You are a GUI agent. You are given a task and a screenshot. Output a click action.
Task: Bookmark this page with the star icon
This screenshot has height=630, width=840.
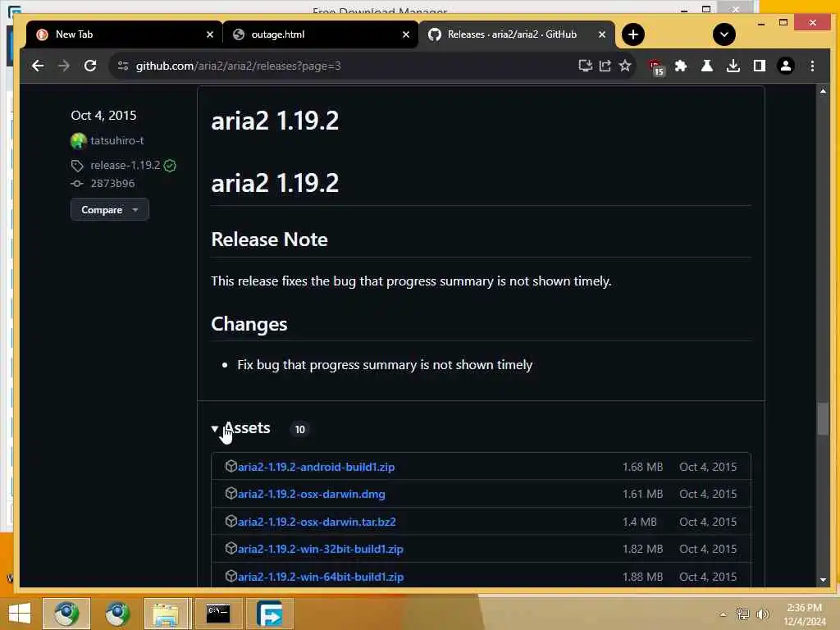click(624, 66)
